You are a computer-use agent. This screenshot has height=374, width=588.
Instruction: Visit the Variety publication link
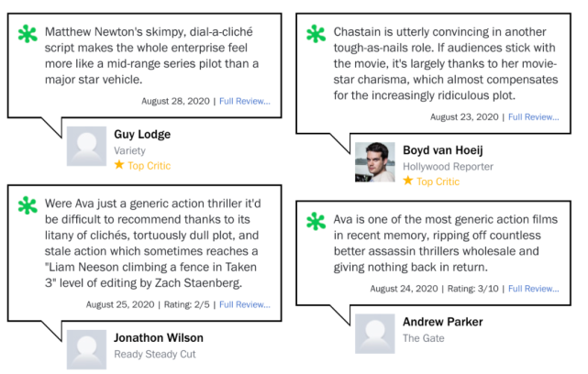click(x=129, y=150)
